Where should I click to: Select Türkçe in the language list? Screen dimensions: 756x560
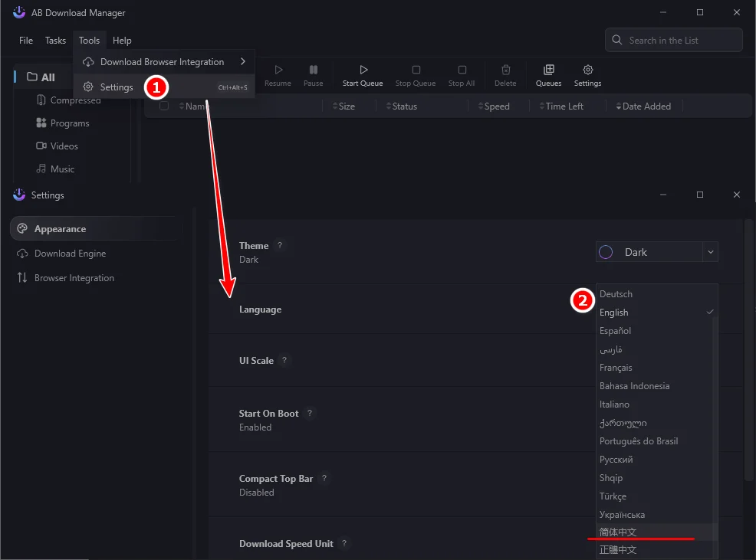[x=656, y=496]
